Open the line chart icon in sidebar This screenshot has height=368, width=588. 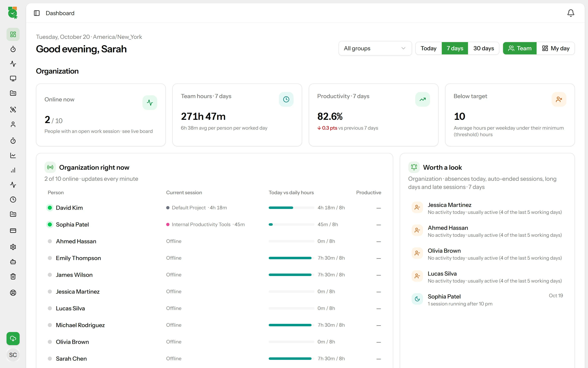click(13, 155)
